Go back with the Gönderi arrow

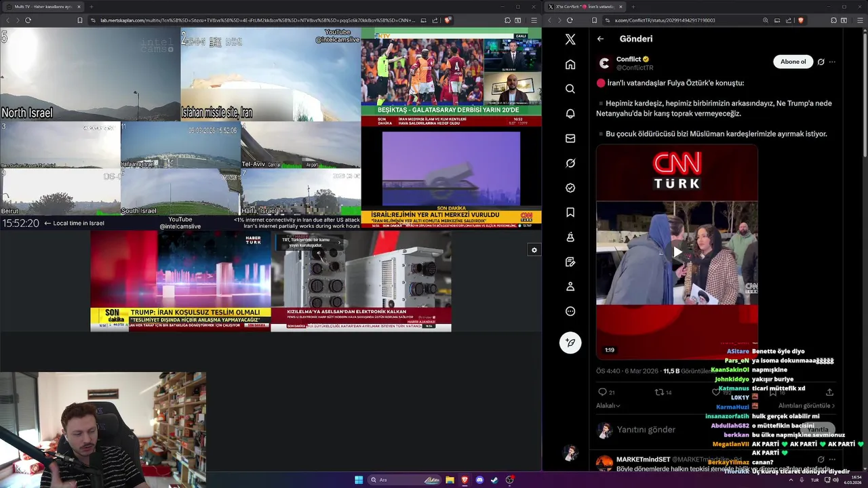[x=600, y=39]
